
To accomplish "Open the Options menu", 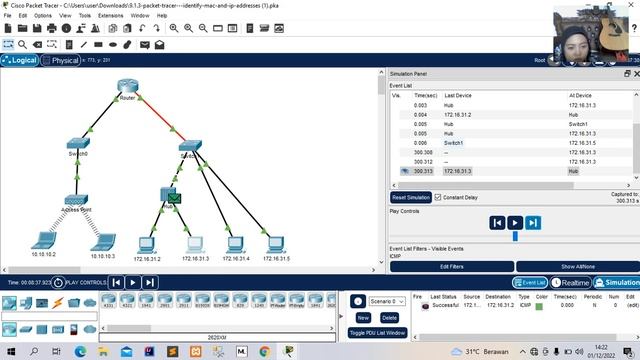I will point(43,16).
